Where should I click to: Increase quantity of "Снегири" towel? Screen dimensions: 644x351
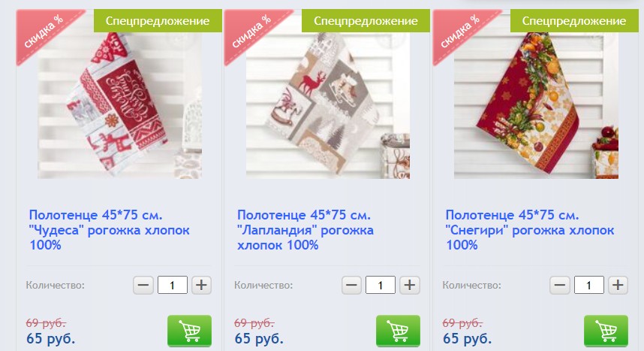618,285
